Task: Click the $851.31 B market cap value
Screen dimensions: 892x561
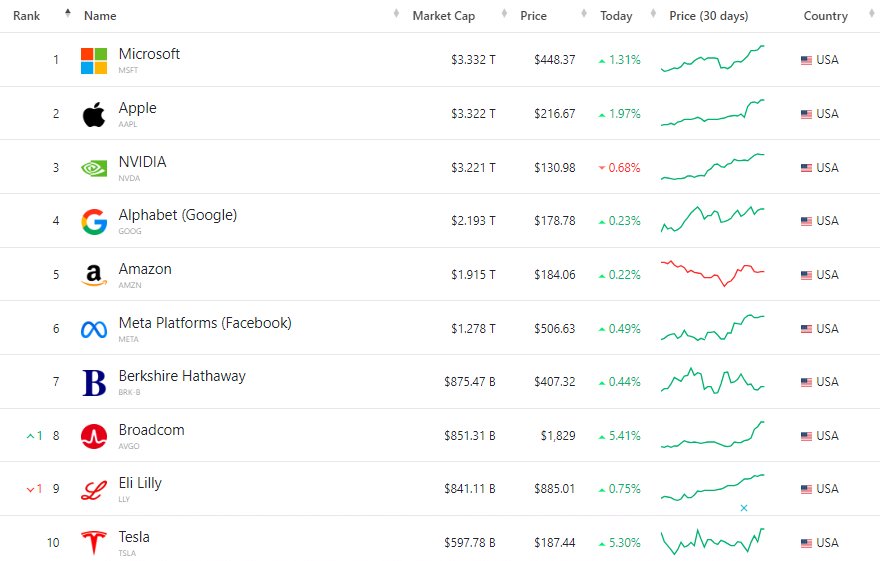Action: point(470,436)
